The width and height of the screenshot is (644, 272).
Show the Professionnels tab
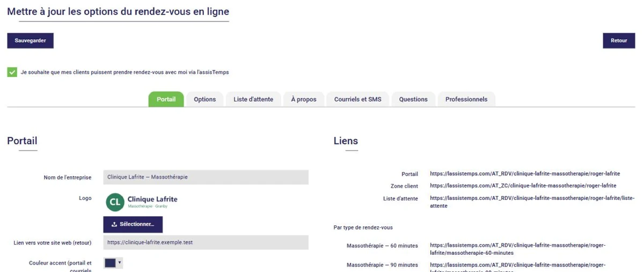(x=466, y=99)
